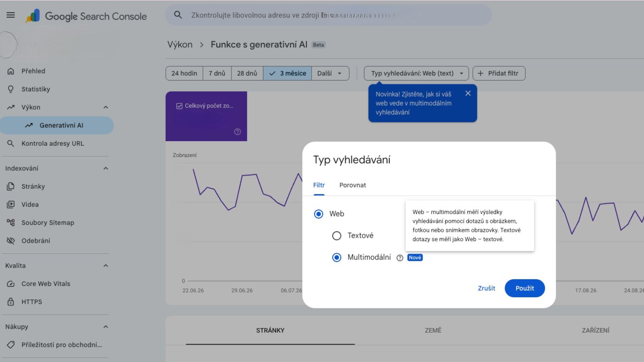
Task: Open the ZEMĚ tab
Action: click(x=433, y=330)
